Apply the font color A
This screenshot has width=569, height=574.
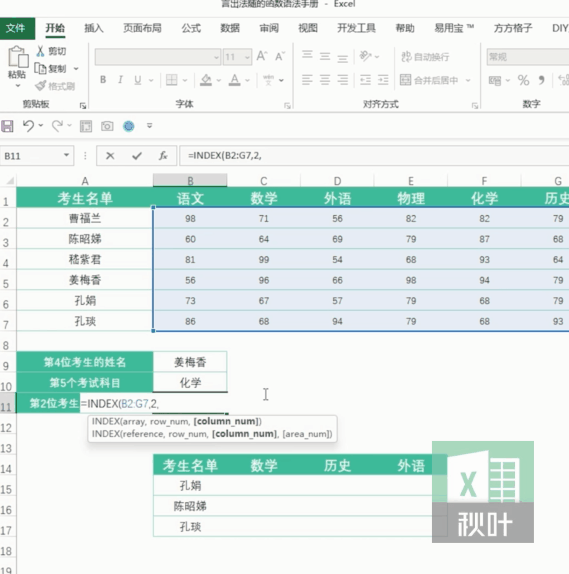(234, 80)
